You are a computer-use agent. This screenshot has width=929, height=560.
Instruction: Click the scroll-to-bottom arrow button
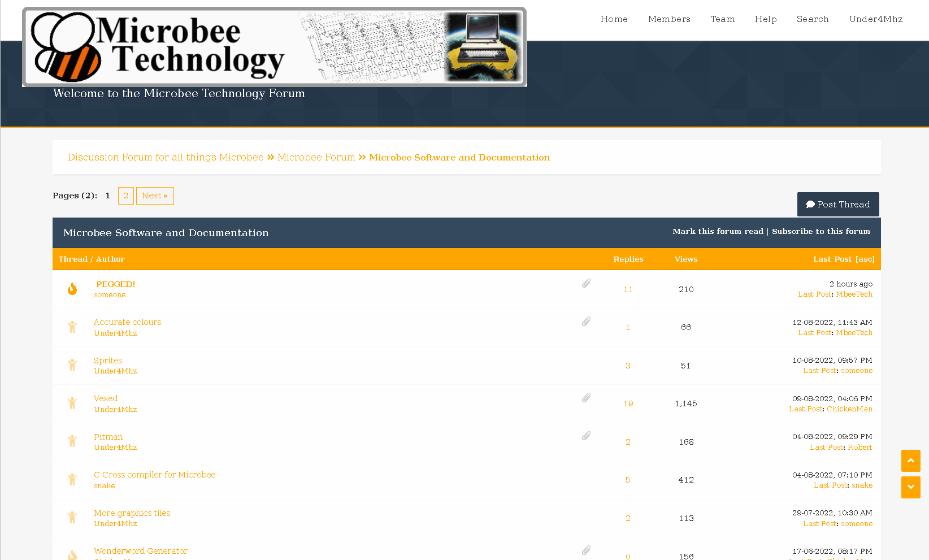910,487
